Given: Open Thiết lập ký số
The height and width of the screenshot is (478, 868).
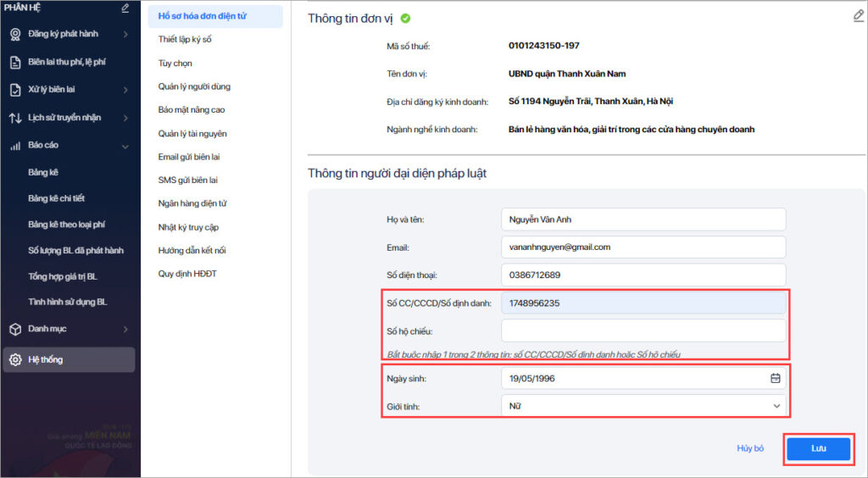Looking at the screenshot, I should tap(185, 39).
